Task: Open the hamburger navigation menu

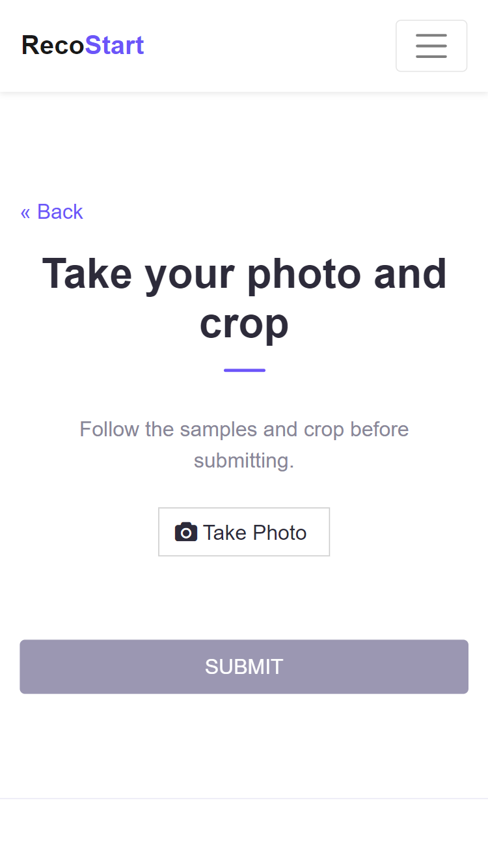Action: pyautogui.click(x=431, y=46)
